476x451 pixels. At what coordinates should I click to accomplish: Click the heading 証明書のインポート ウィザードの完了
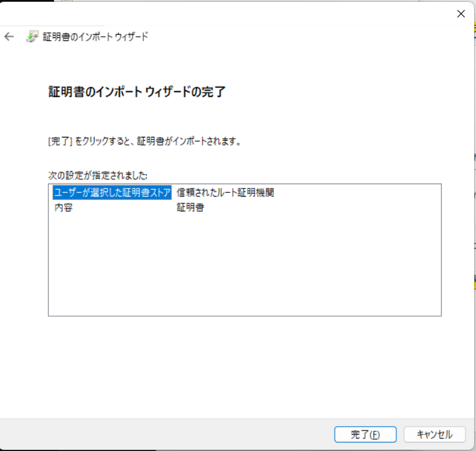(137, 92)
